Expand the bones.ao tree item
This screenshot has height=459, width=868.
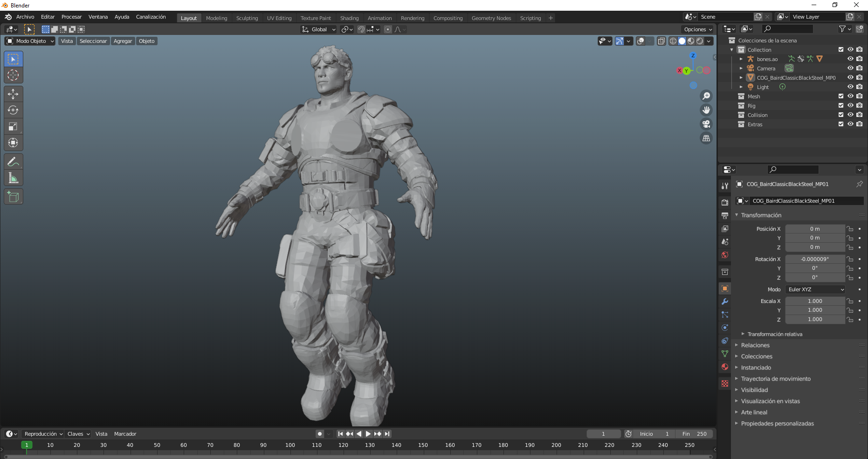(741, 59)
